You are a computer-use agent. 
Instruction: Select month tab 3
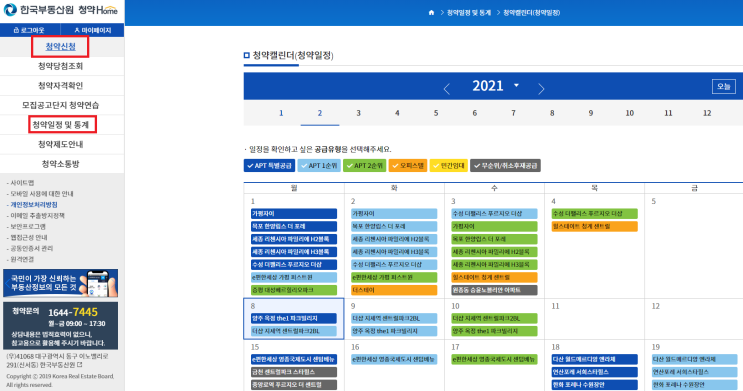tap(358, 113)
